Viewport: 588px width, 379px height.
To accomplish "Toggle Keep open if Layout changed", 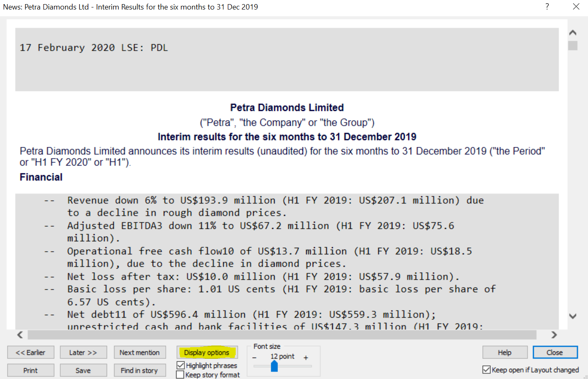I will 487,370.
